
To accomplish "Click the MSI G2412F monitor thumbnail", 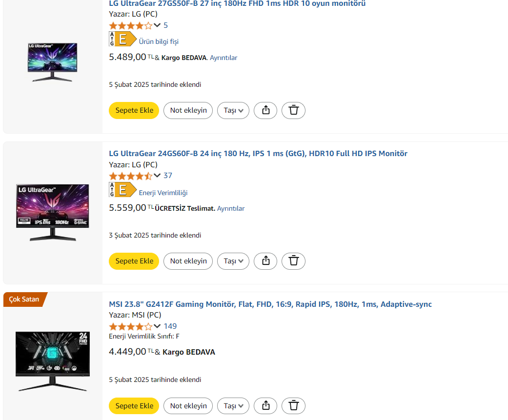I will tap(52, 361).
